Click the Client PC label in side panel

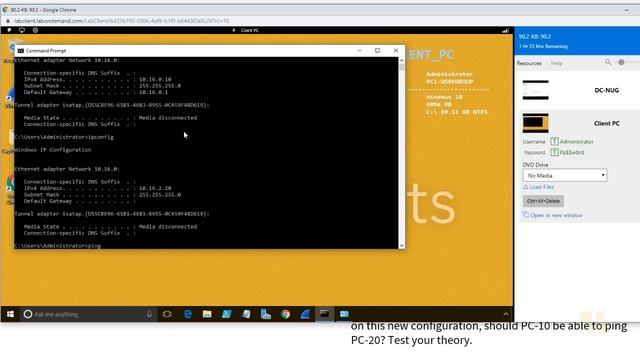(x=607, y=123)
